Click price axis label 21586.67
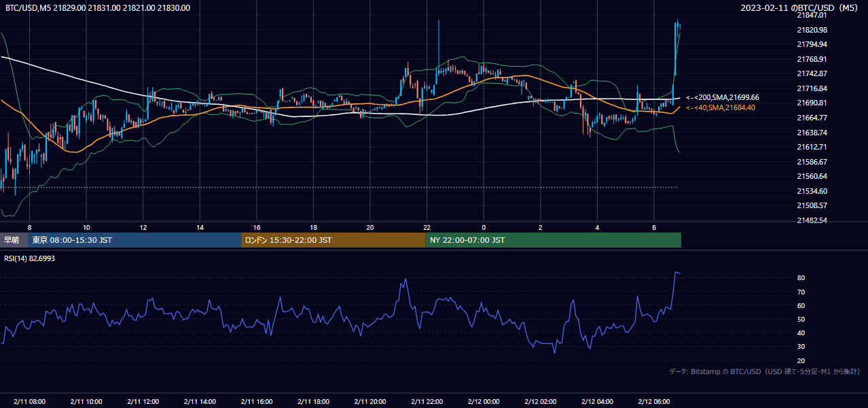Screen dimensions: 868x408 click(x=812, y=162)
